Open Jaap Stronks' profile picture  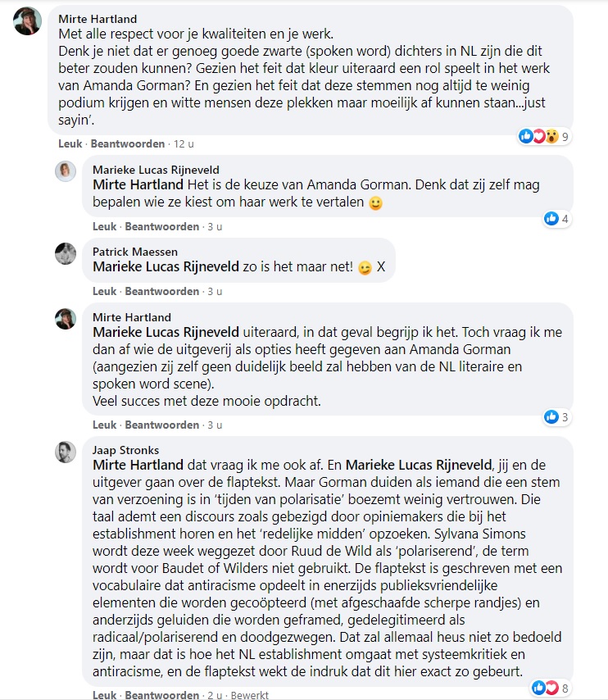[66, 452]
